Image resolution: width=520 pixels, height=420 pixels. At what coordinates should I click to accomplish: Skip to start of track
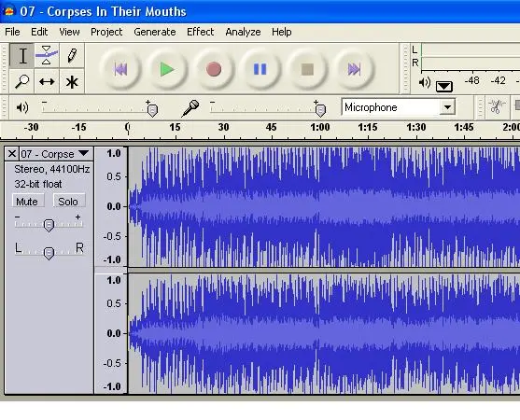(x=120, y=69)
